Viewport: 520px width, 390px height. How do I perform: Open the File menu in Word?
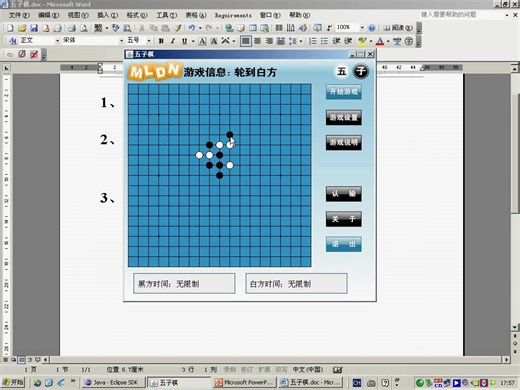pos(19,15)
